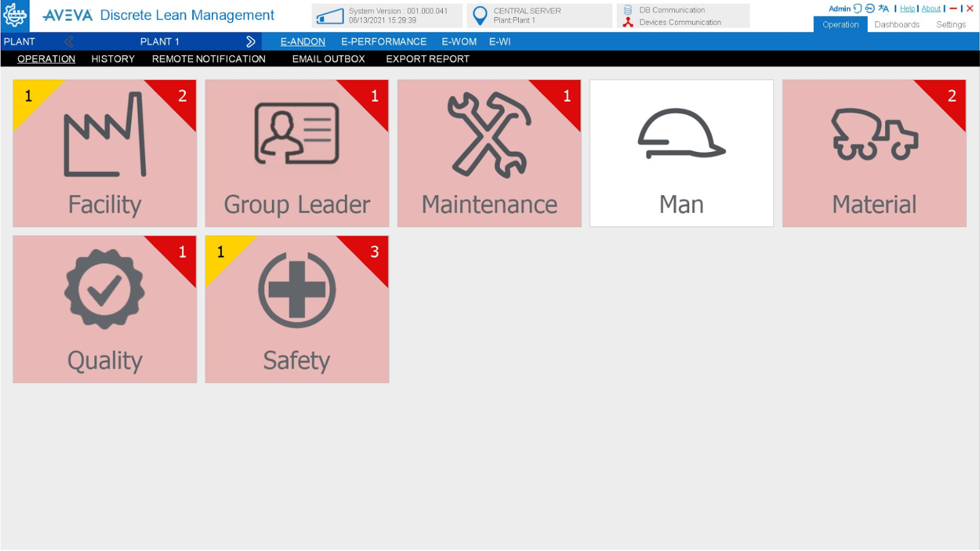Screen dimensions: 980x551
Task: Click the Help link
Action: tap(907, 9)
